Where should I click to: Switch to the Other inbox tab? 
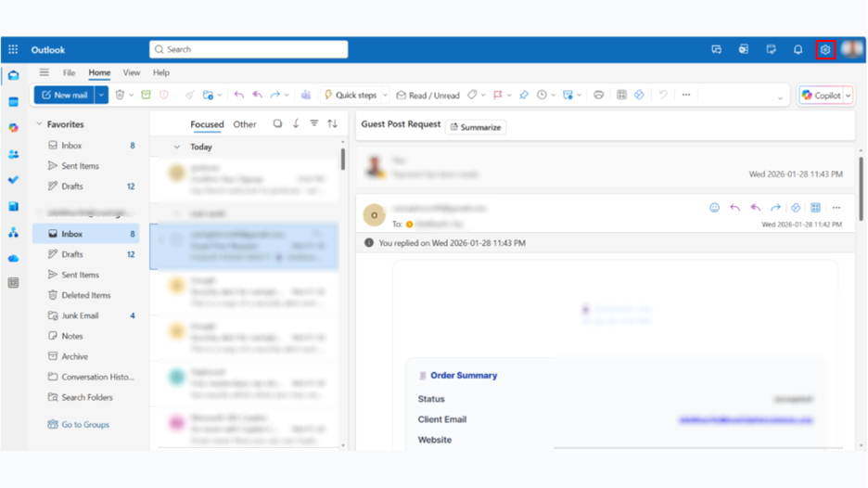click(245, 124)
